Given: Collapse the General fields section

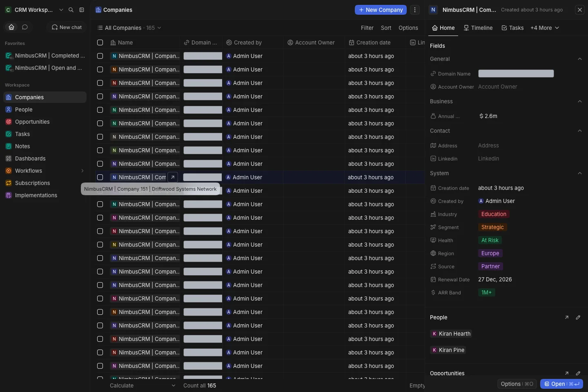Looking at the screenshot, I should 580,59.
